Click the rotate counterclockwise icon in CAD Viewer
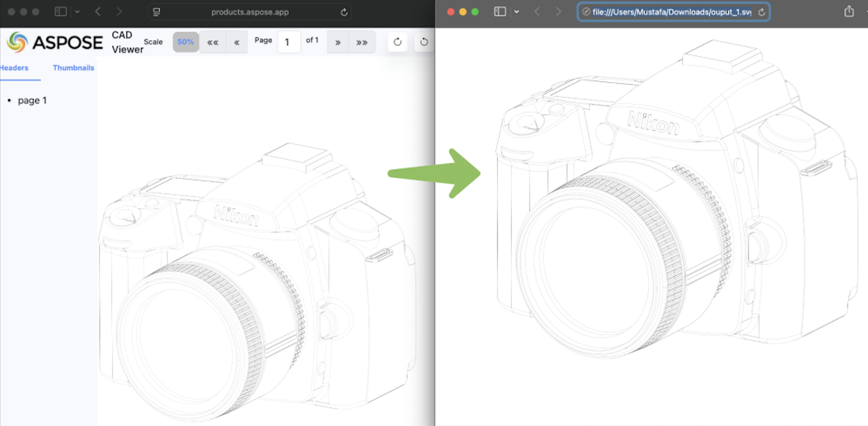Image resolution: width=868 pixels, height=426 pixels. click(x=424, y=42)
